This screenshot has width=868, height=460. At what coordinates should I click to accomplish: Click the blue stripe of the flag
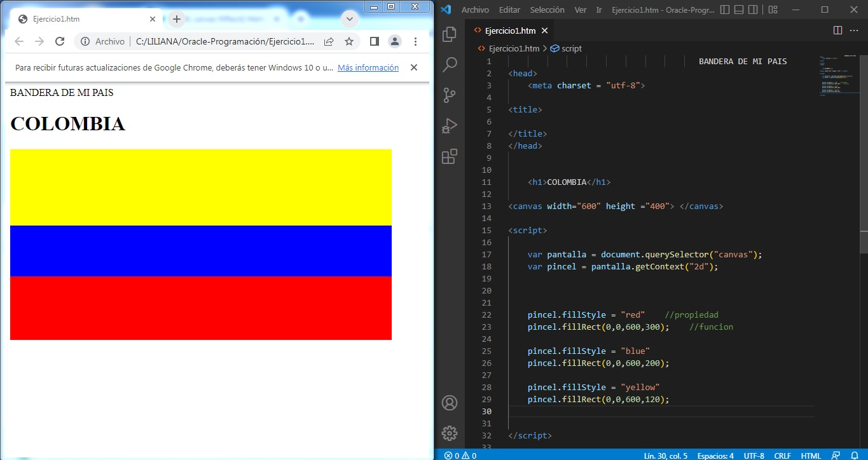point(201,251)
